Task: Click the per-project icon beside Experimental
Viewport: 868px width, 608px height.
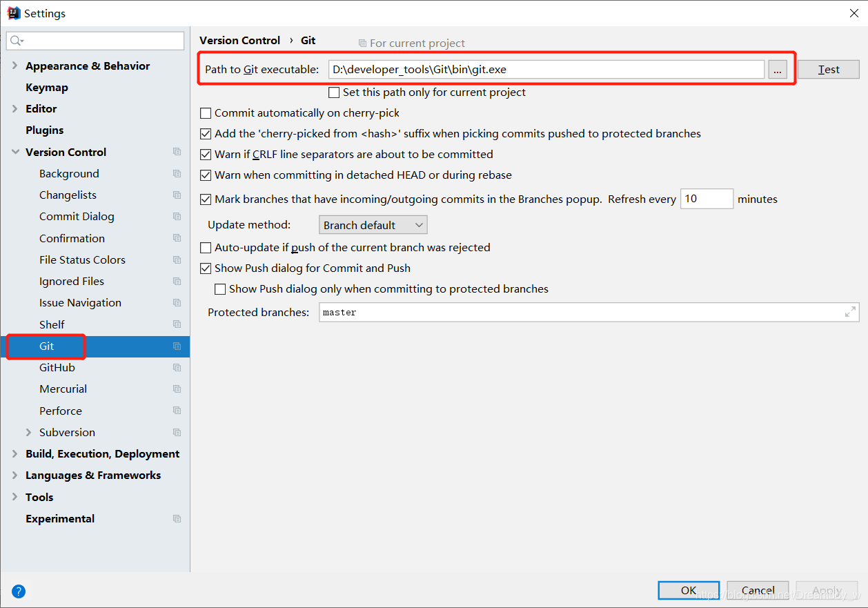Action: click(x=177, y=518)
